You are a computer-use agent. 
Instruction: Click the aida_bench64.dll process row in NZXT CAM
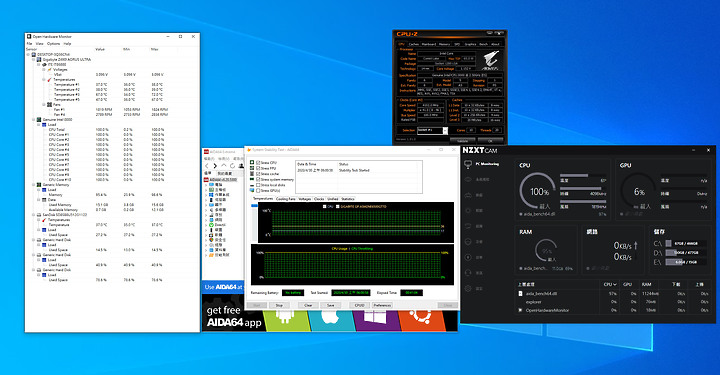[613, 293]
